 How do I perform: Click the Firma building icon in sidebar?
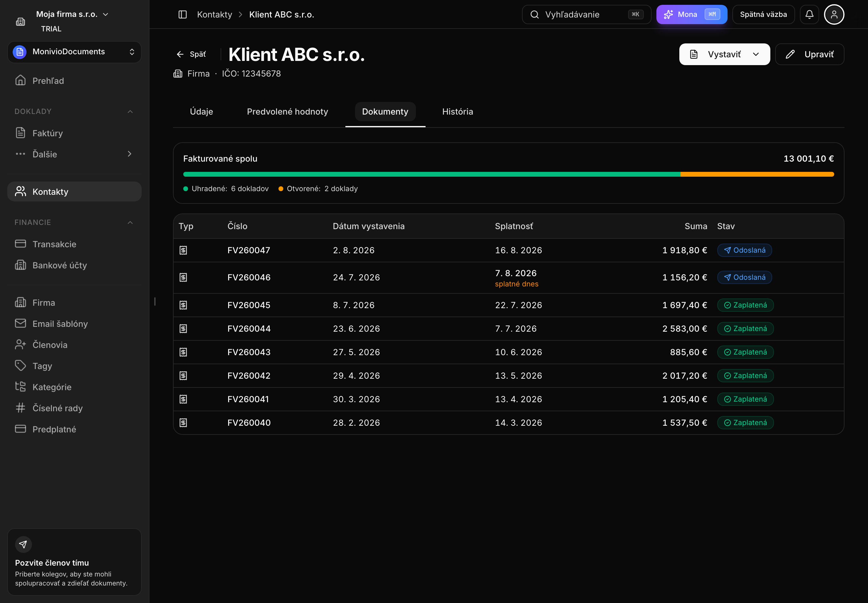click(x=20, y=303)
